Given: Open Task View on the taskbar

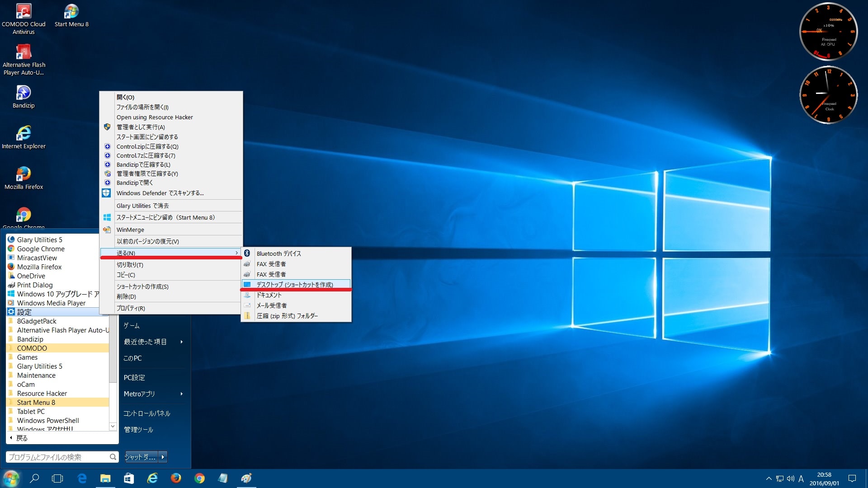Looking at the screenshot, I should 57,479.
